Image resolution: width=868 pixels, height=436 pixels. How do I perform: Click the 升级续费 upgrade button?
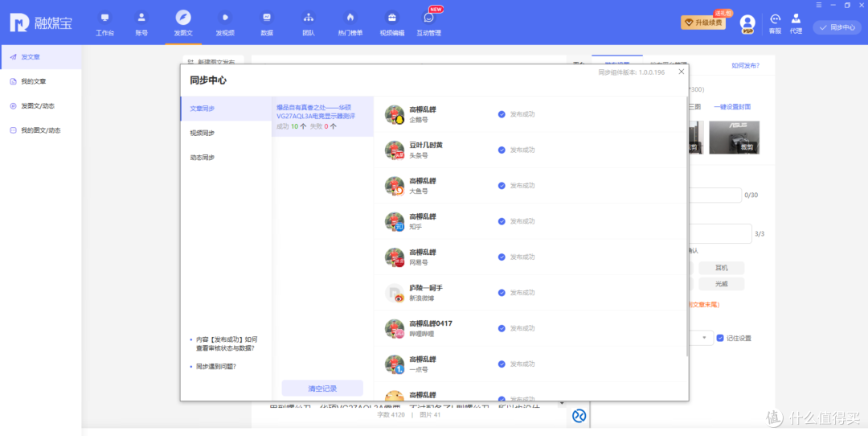tap(703, 23)
